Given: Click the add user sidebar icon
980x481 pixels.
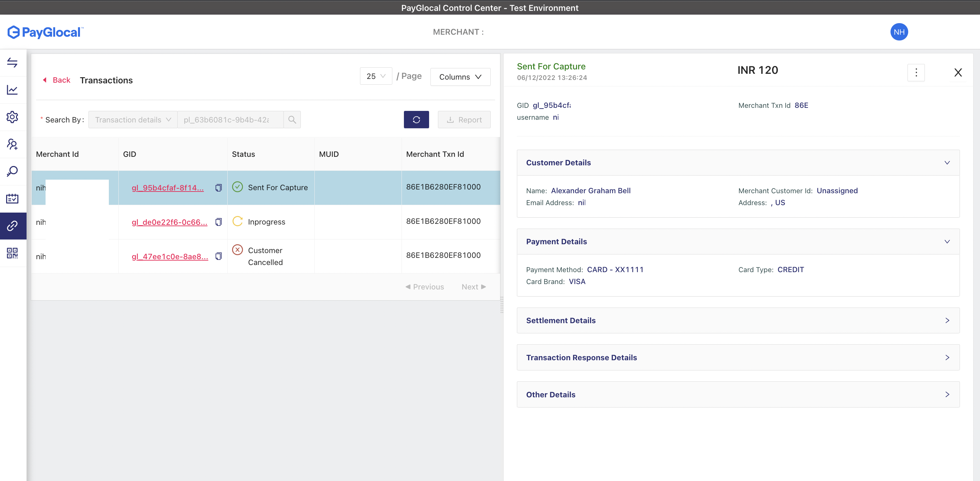Looking at the screenshot, I should click(x=12, y=144).
